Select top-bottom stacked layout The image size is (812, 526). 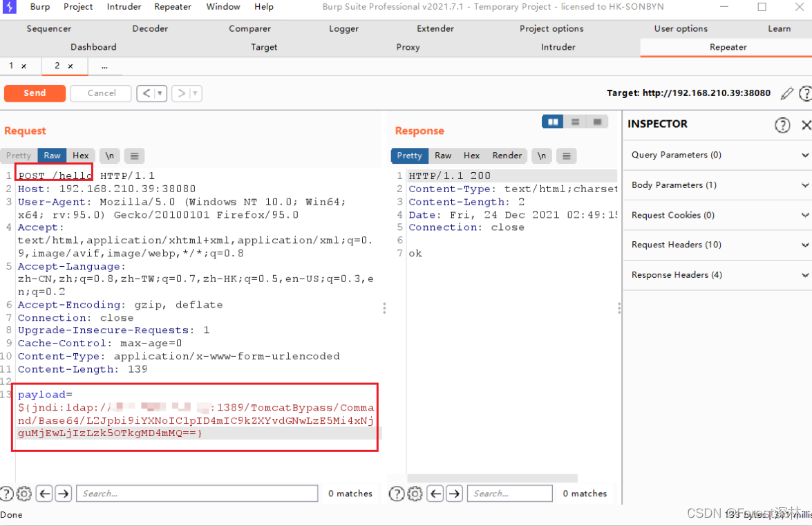point(575,122)
